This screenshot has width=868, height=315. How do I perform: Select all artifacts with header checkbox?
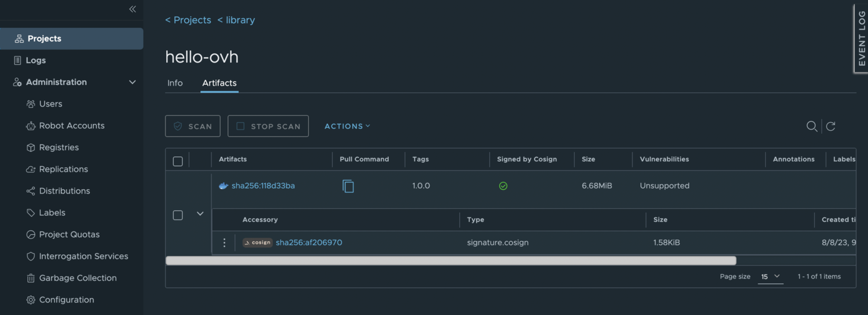click(x=178, y=161)
